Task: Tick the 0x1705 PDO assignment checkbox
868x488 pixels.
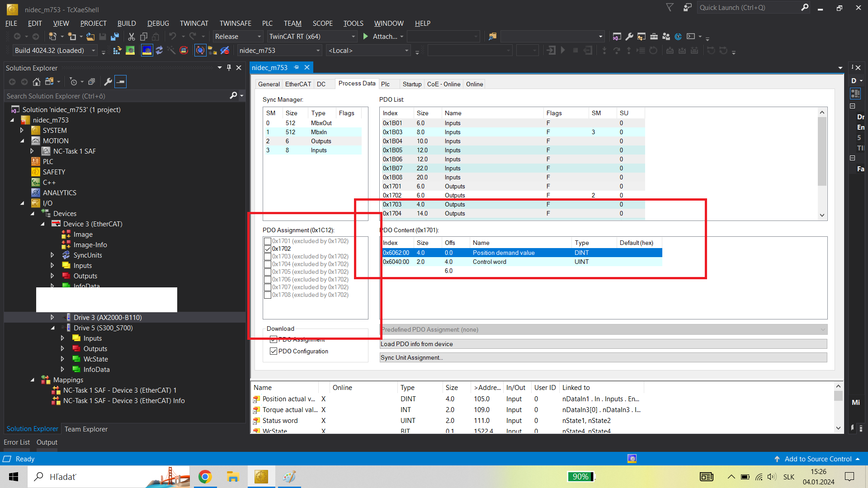Action: [268, 272]
